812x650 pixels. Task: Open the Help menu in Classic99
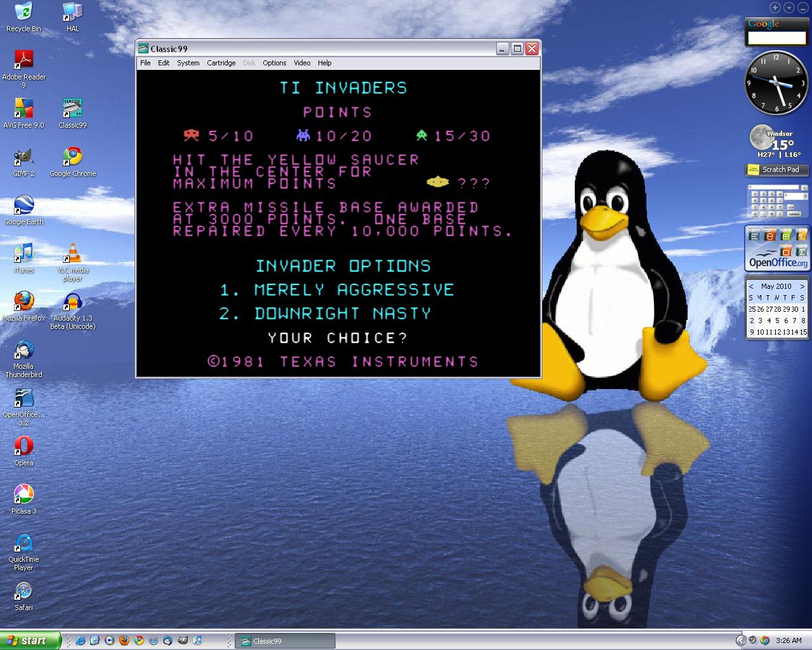325,63
